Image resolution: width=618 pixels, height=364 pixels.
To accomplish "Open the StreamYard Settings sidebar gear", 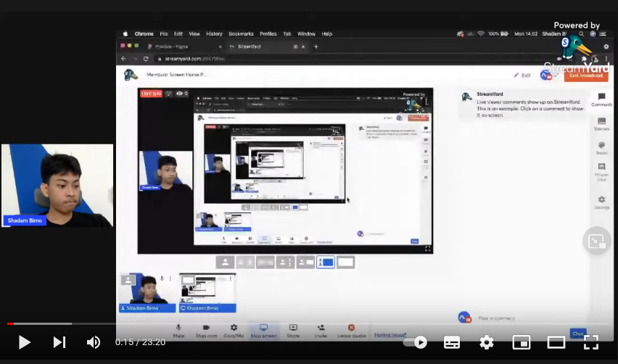I will (x=601, y=202).
